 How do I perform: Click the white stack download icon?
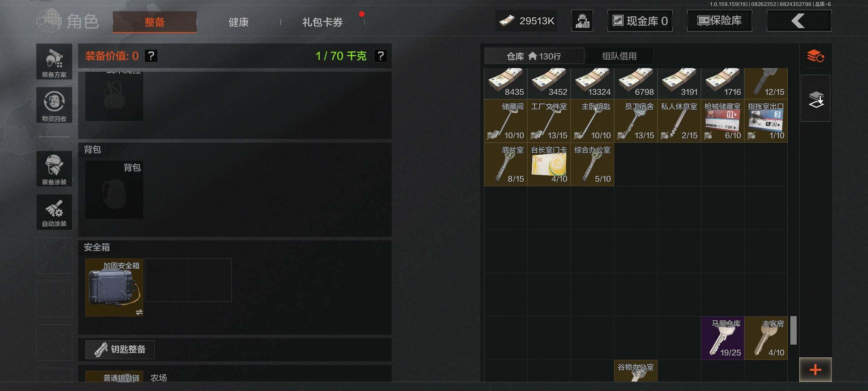tap(816, 98)
